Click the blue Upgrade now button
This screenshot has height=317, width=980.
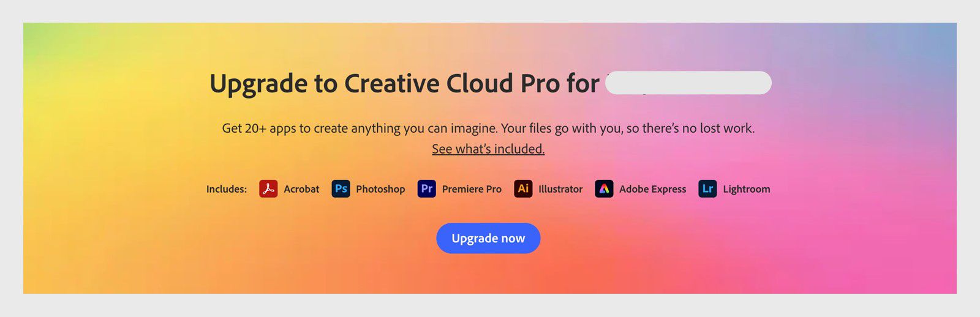[488, 238]
